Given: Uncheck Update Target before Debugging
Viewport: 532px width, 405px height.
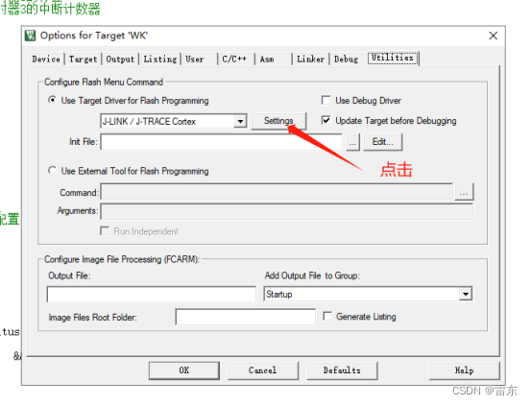Looking at the screenshot, I should [x=326, y=120].
